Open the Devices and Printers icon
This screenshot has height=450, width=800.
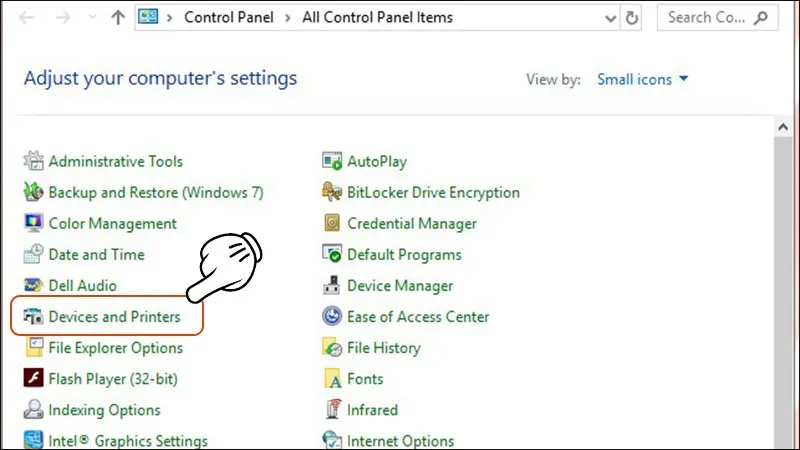coord(33,317)
